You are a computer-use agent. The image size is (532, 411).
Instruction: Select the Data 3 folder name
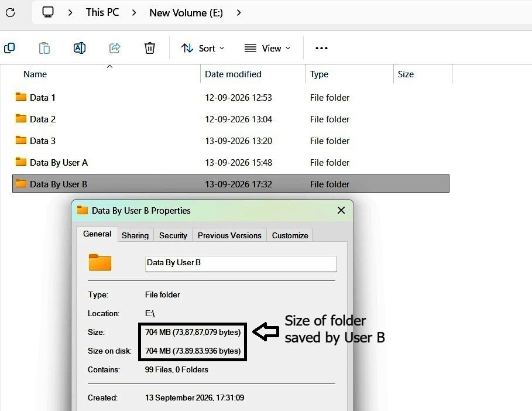42,141
